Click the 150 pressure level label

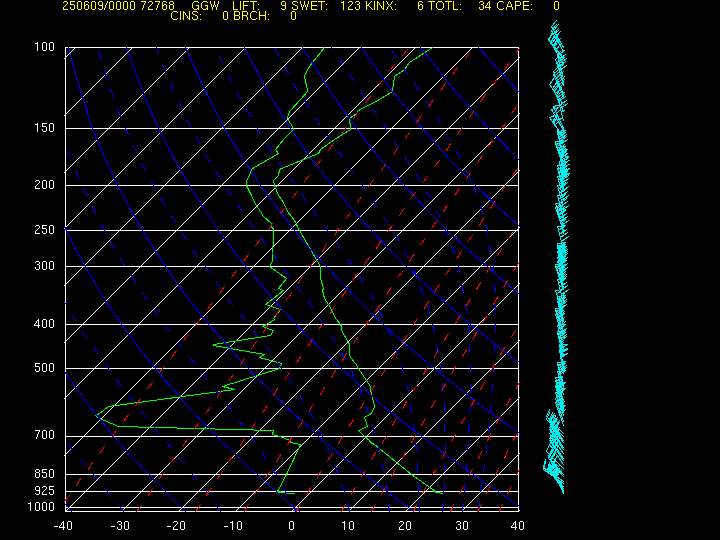point(45,128)
